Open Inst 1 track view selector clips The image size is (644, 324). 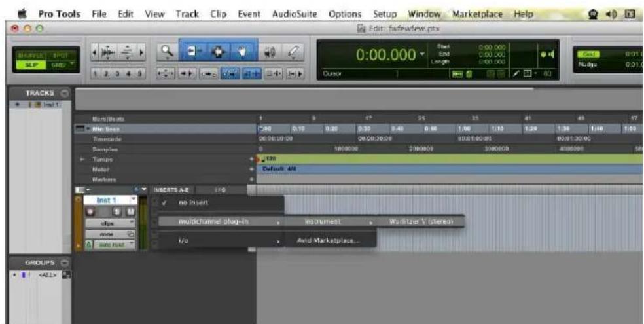110,223
